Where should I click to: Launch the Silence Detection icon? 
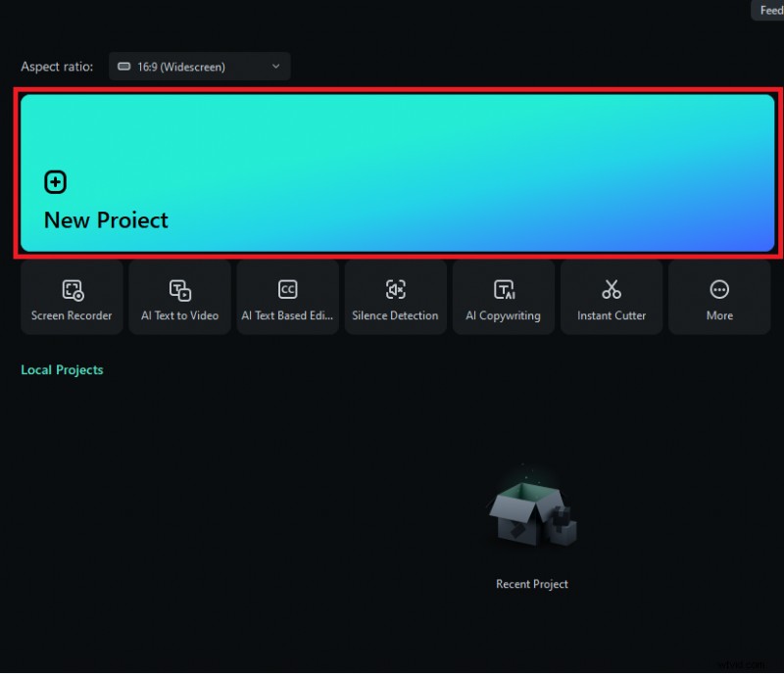pos(395,289)
